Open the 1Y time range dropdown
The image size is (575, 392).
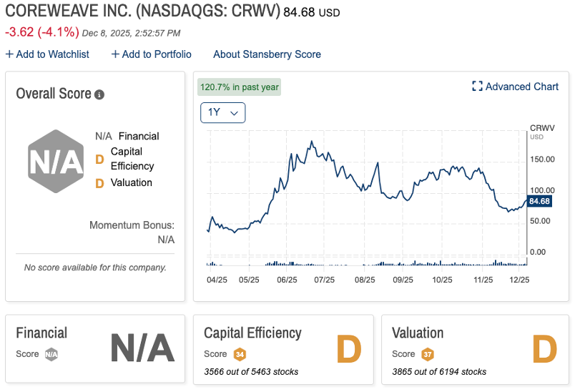pyautogui.click(x=222, y=113)
